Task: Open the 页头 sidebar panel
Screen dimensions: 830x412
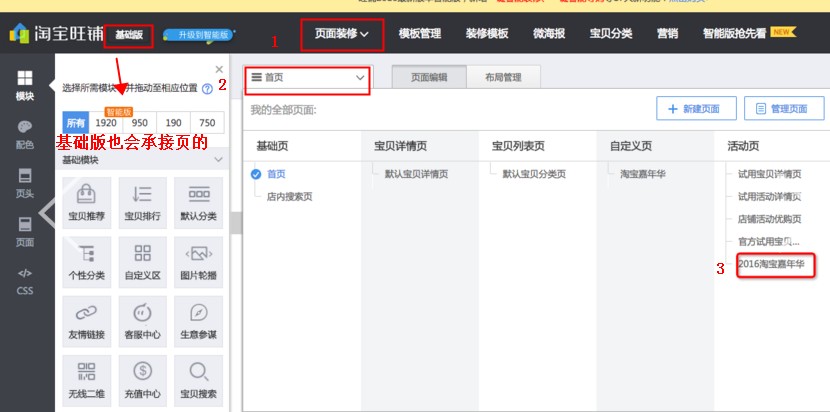Action: (x=24, y=184)
